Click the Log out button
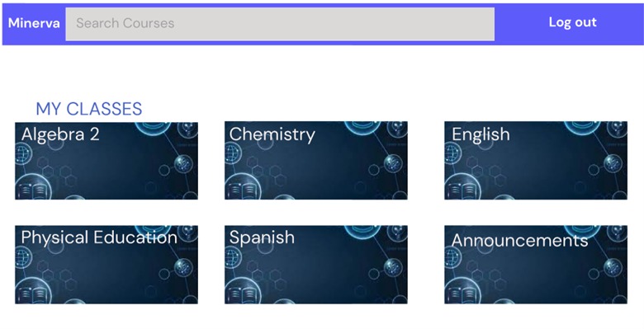 click(x=572, y=22)
